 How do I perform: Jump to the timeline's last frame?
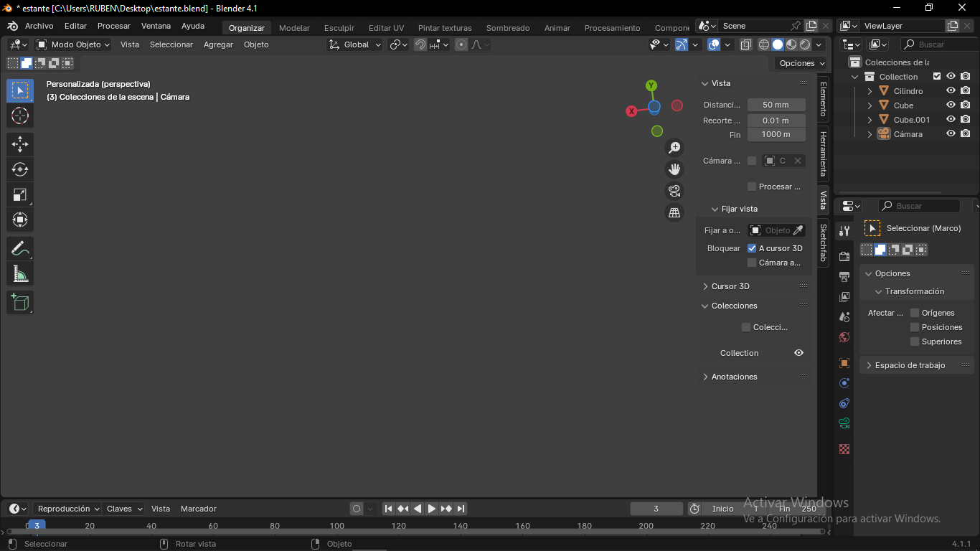click(461, 509)
